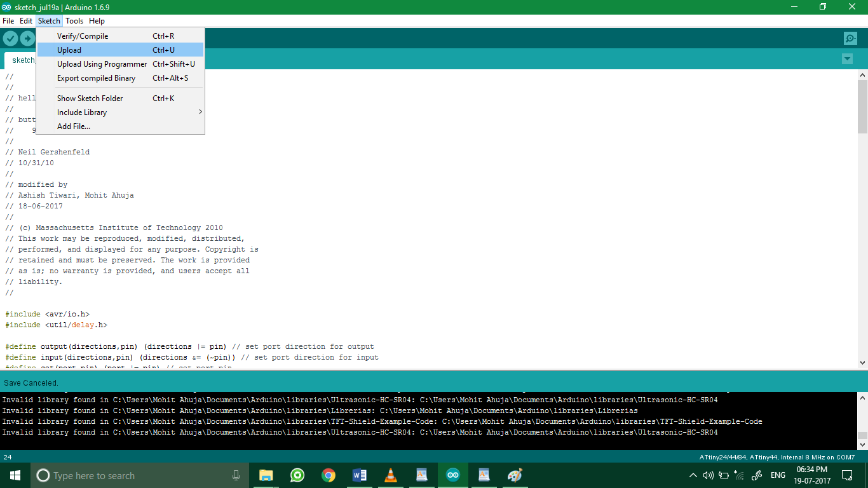Viewport: 868px width, 488px height.
Task: Click the code editor vertical scrollbar thumb
Action: (x=862, y=107)
